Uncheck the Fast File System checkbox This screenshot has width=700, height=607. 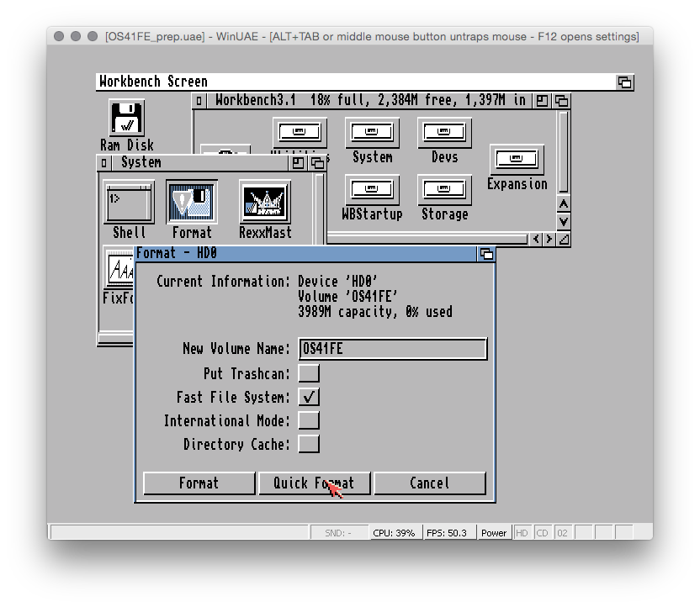click(x=309, y=397)
